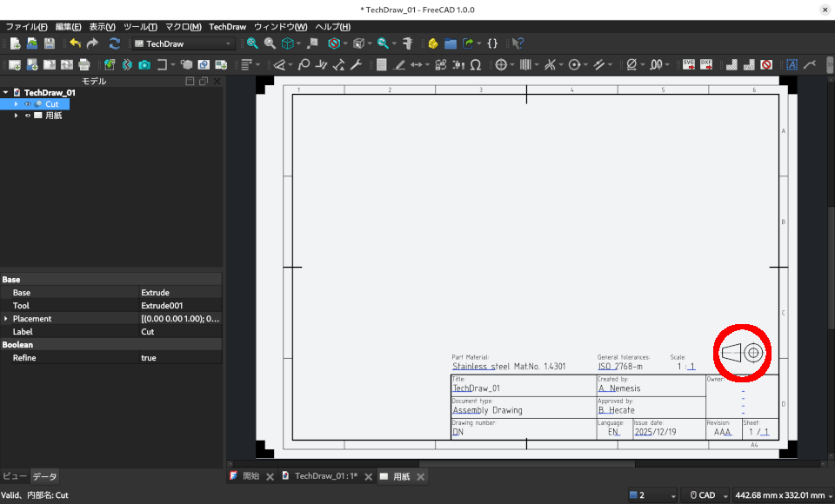Toggle visibility of the 用紙 page item
Screen dimensions: 835x504
coord(29,115)
